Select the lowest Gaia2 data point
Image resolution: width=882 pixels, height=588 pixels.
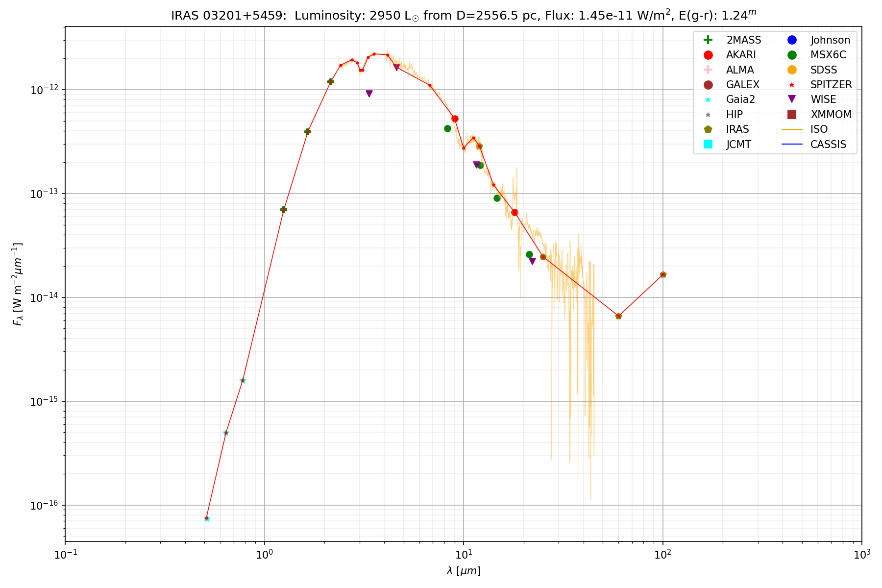pyautogui.click(x=207, y=518)
